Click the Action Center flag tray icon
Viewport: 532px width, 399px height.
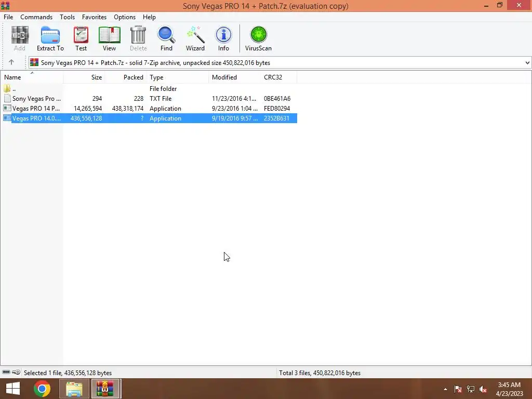[458, 389]
